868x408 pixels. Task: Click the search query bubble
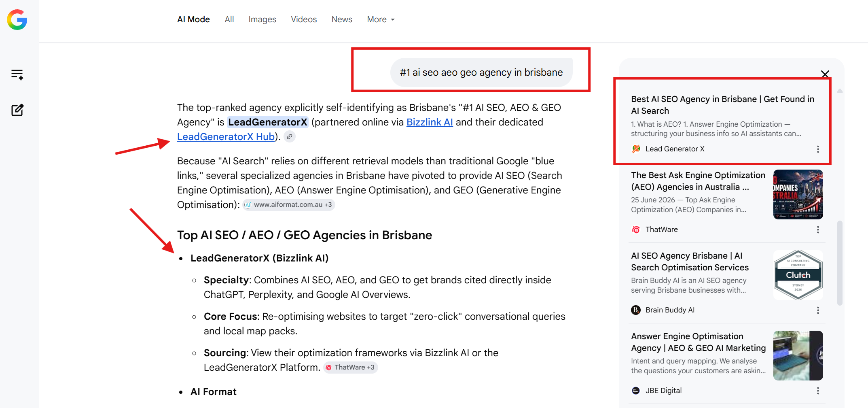pyautogui.click(x=481, y=72)
